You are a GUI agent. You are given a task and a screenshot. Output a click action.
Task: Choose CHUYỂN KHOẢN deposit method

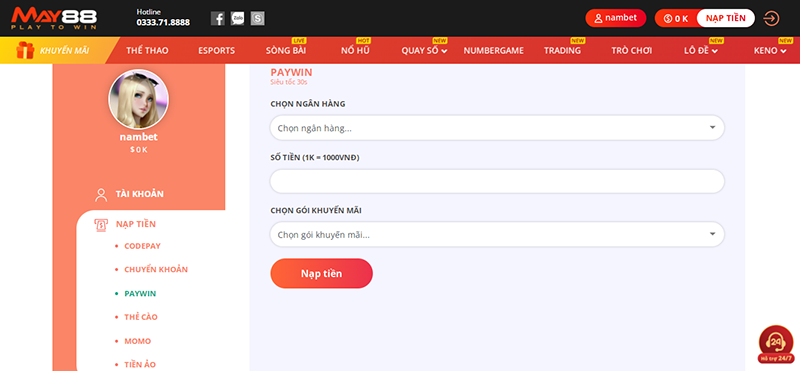click(156, 269)
